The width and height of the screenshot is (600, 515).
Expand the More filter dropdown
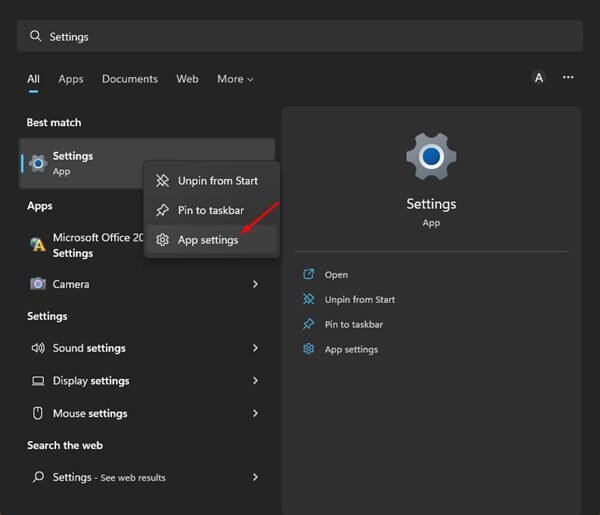[x=235, y=79]
